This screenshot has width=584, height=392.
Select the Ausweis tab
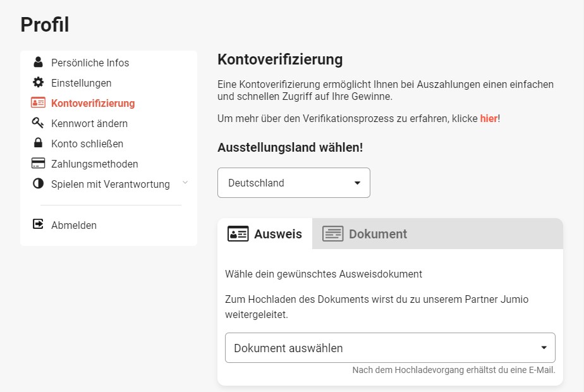tap(265, 234)
